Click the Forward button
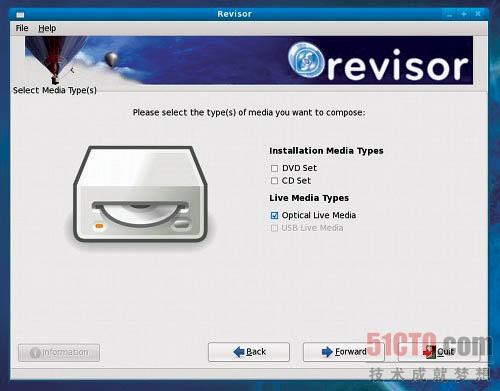This screenshot has height=391, width=500. (x=344, y=352)
